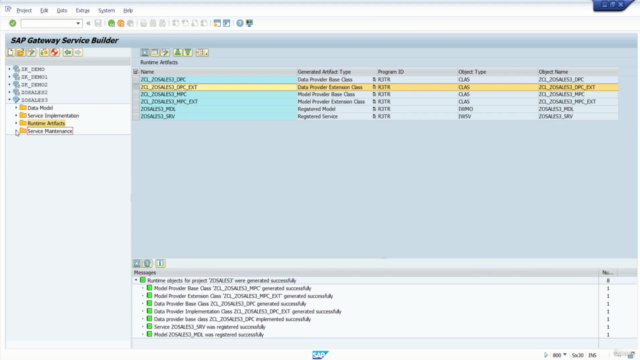Collapse the 'Runtime objects for project' message
Screen dimensions: 640x360
point(136,280)
